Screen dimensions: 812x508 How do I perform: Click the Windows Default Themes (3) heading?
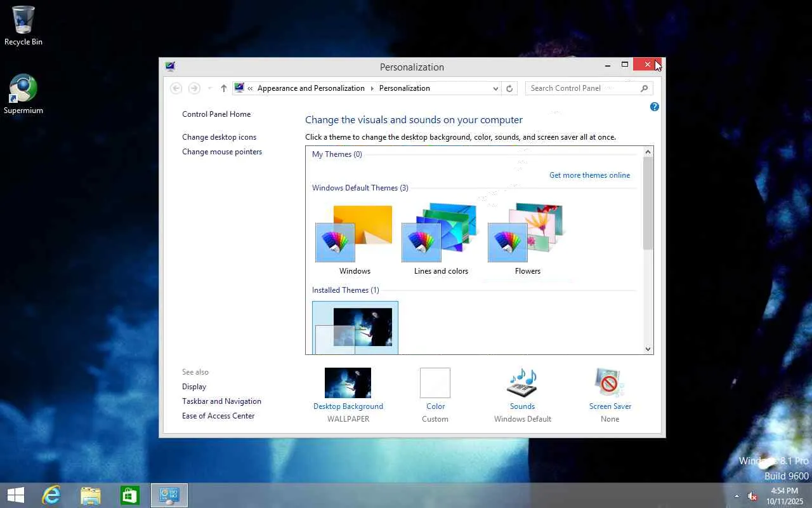[360, 188]
